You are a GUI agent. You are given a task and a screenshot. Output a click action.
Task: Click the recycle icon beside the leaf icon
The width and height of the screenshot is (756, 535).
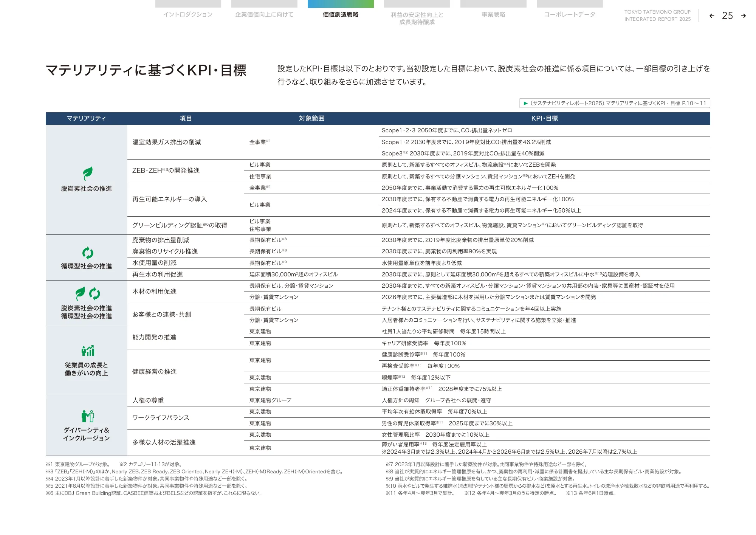click(x=94, y=293)
